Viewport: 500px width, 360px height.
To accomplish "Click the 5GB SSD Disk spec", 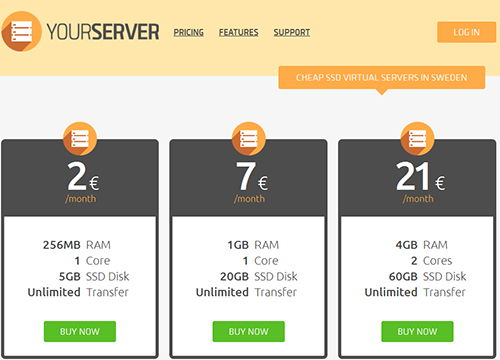I will click(x=94, y=276).
